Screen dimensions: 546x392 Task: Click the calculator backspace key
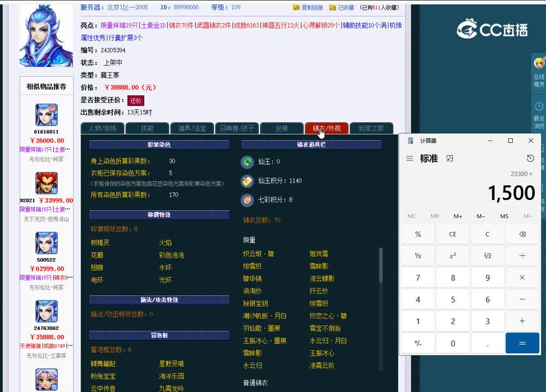tap(523, 234)
